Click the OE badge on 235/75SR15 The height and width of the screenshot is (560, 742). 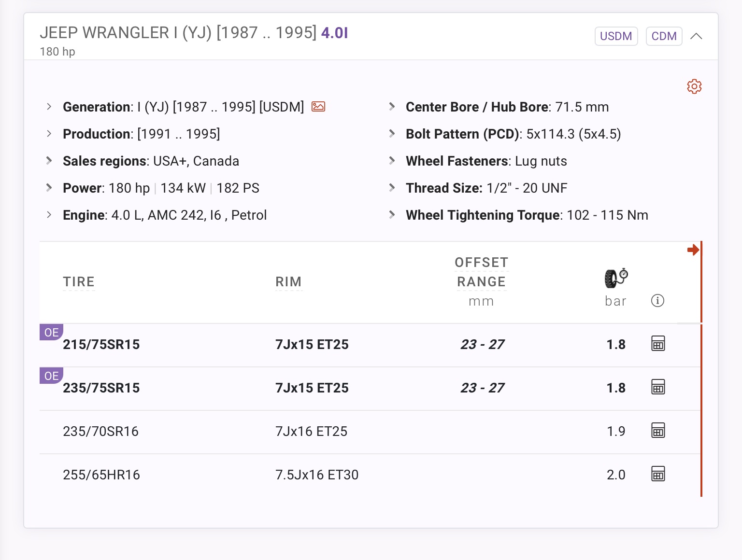[x=51, y=376]
